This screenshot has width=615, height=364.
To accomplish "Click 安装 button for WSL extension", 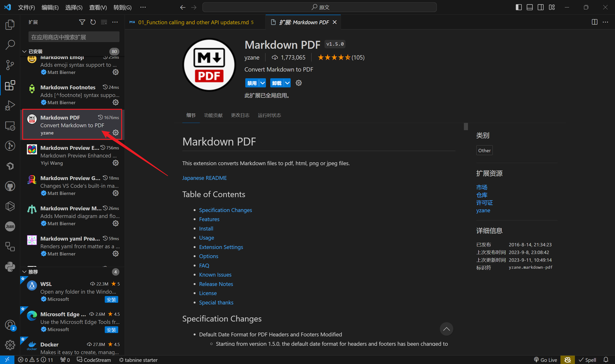I will (x=111, y=299).
